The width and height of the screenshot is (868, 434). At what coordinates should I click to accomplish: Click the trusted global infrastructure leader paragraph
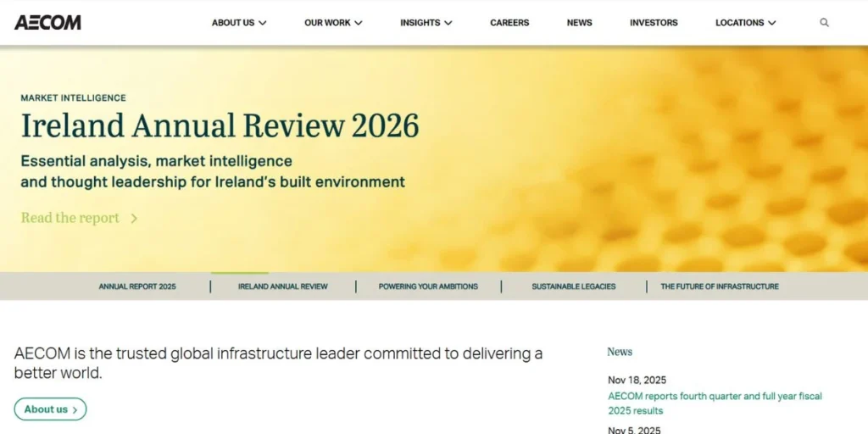click(x=278, y=363)
